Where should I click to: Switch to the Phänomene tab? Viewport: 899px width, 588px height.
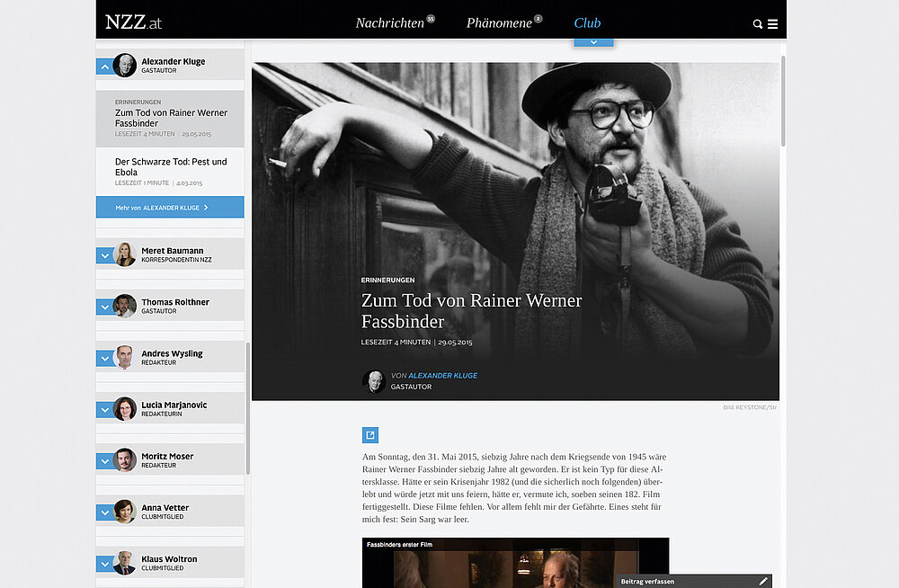[x=499, y=23]
